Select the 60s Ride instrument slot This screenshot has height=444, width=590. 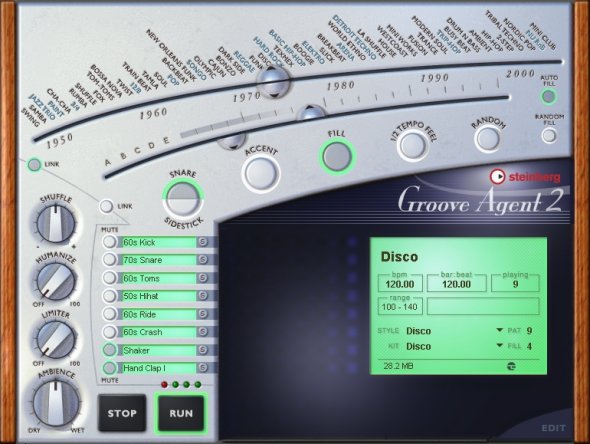(158, 314)
